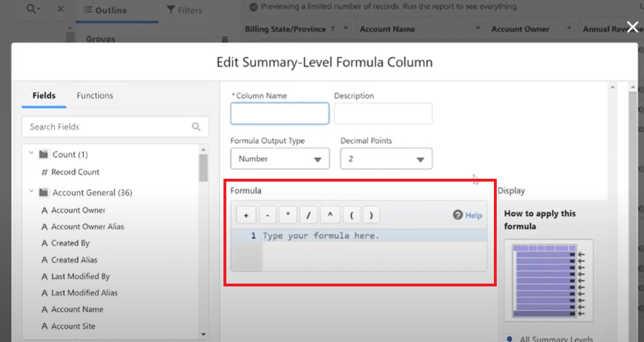Select the Account Name field in list
Viewport: 644px width, 342px height.
coord(72,309)
